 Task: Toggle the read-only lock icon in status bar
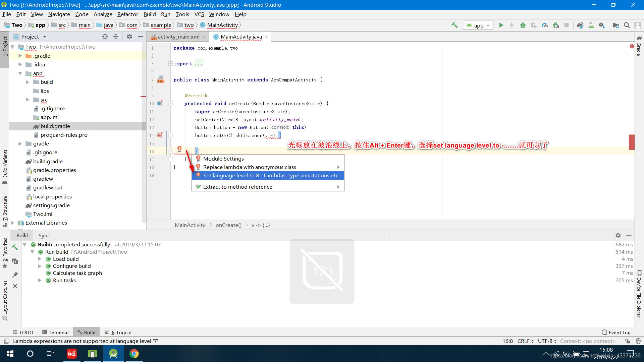click(x=628, y=341)
